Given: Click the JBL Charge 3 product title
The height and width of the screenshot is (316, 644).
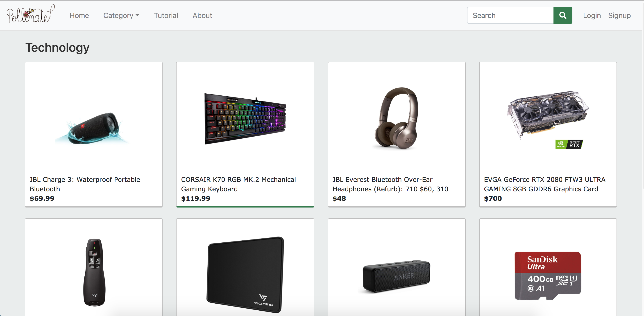Looking at the screenshot, I should pyautogui.click(x=85, y=184).
